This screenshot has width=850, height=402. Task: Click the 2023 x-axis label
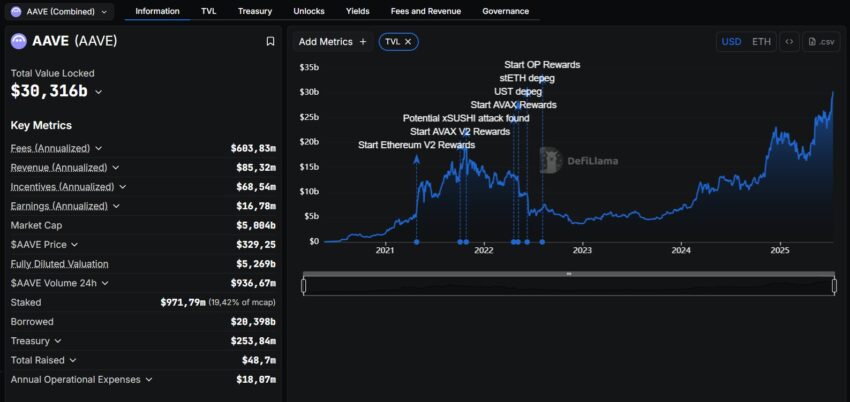[x=582, y=251]
